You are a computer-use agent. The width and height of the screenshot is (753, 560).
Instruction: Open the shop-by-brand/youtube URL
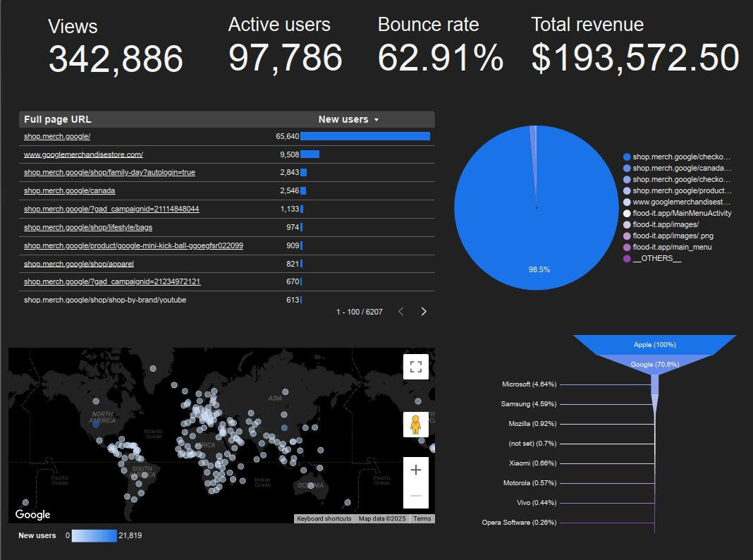click(105, 300)
